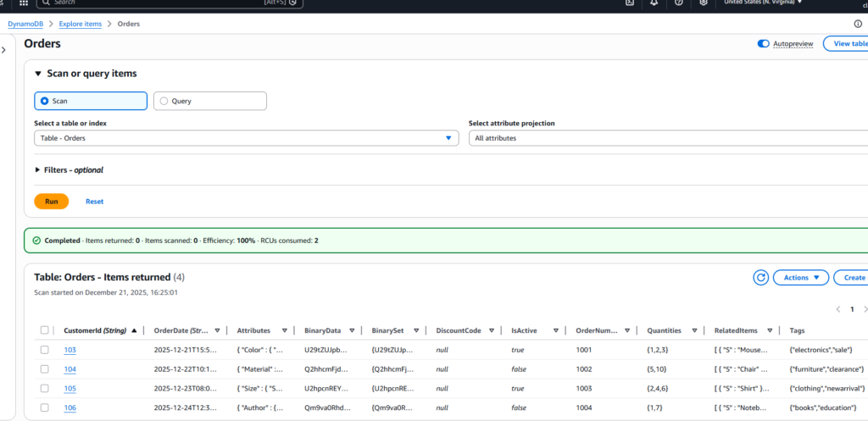Click the Reset link

(x=94, y=202)
